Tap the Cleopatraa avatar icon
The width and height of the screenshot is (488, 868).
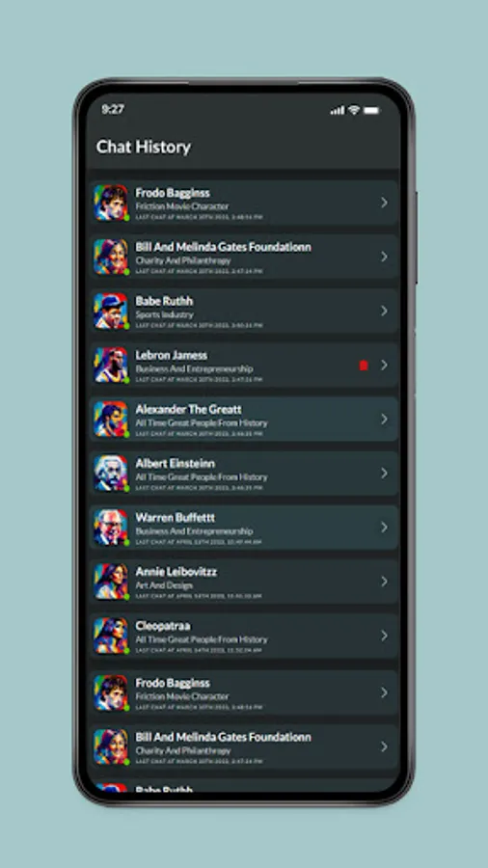click(111, 637)
